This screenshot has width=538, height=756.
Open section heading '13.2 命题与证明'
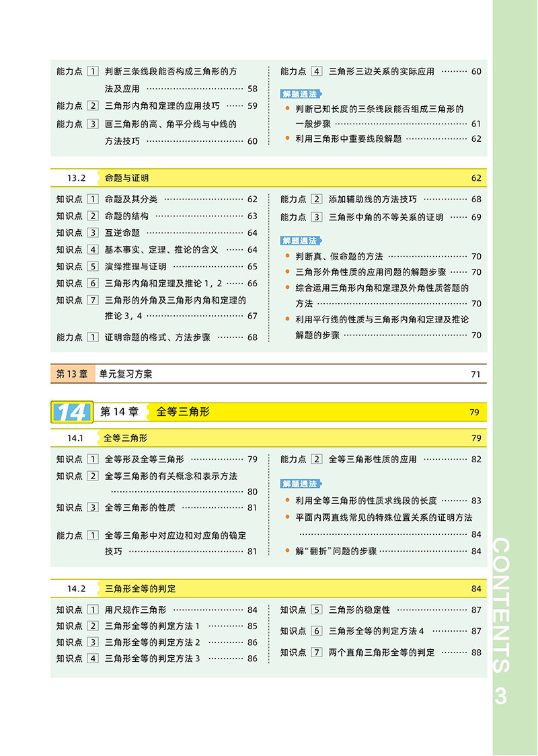pos(269,178)
